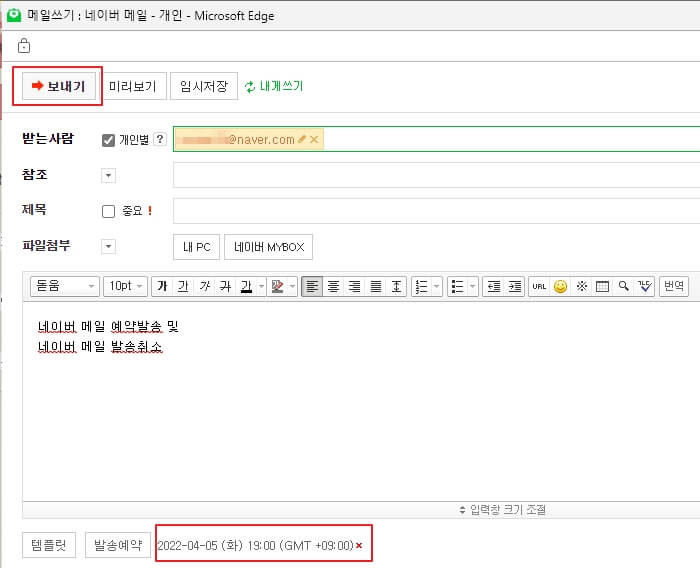Screen dimensions: 700x568
Task: Attach a file from 내 PC
Action: pyautogui.click(x=196, y=247)
